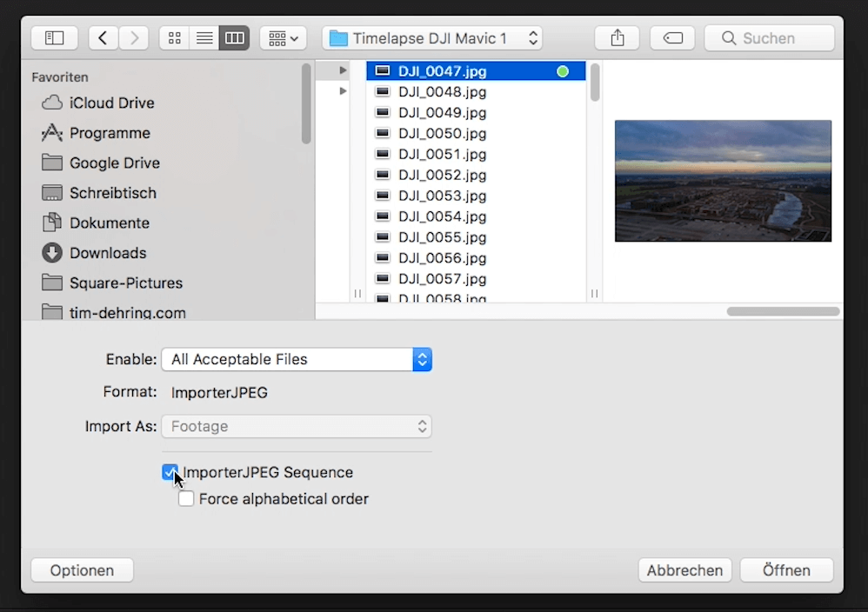This screenshot has height=612, width=868.
Task: Click the Öffnen button
Action: [x=786, y=570]
